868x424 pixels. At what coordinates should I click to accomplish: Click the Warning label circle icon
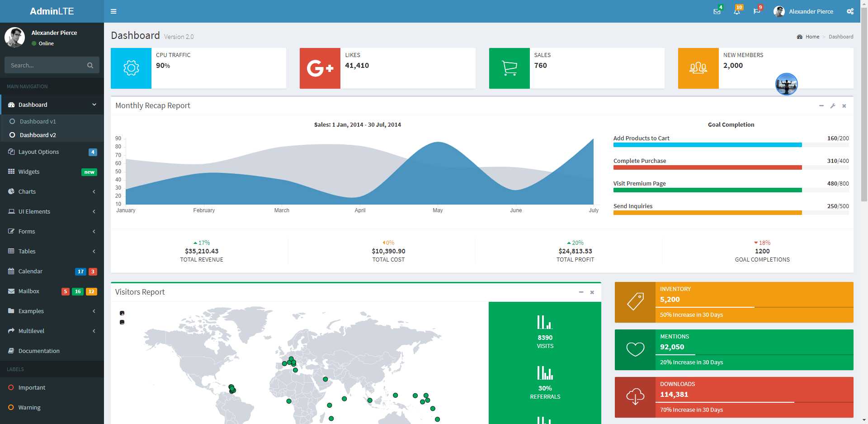coord(11,407)
